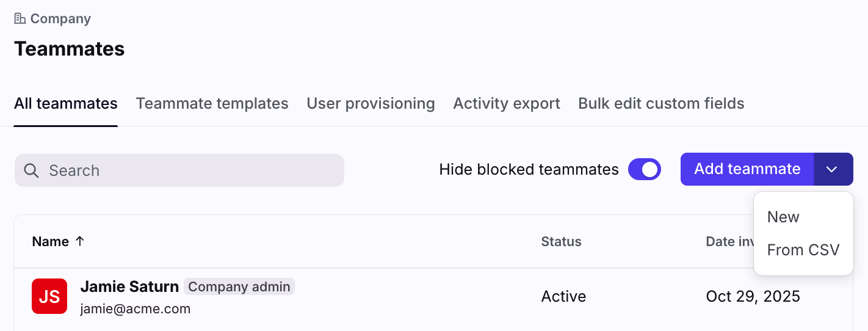Select the All teammates tab
Viewport: 868px width, 331px height.
coord(66,104)
